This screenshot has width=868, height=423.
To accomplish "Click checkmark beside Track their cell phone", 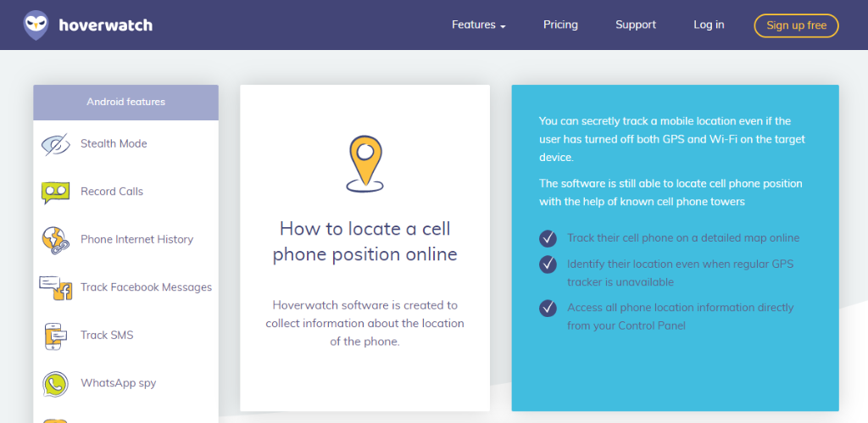I will click(x=548, y=238).
